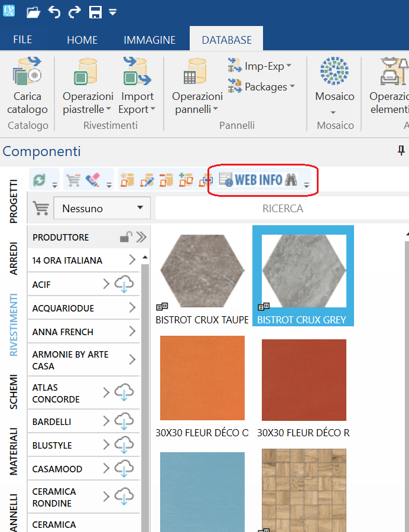Click the eraser icon in Componenti toolbar
This screenshot has width=409, height=532.
93,180
